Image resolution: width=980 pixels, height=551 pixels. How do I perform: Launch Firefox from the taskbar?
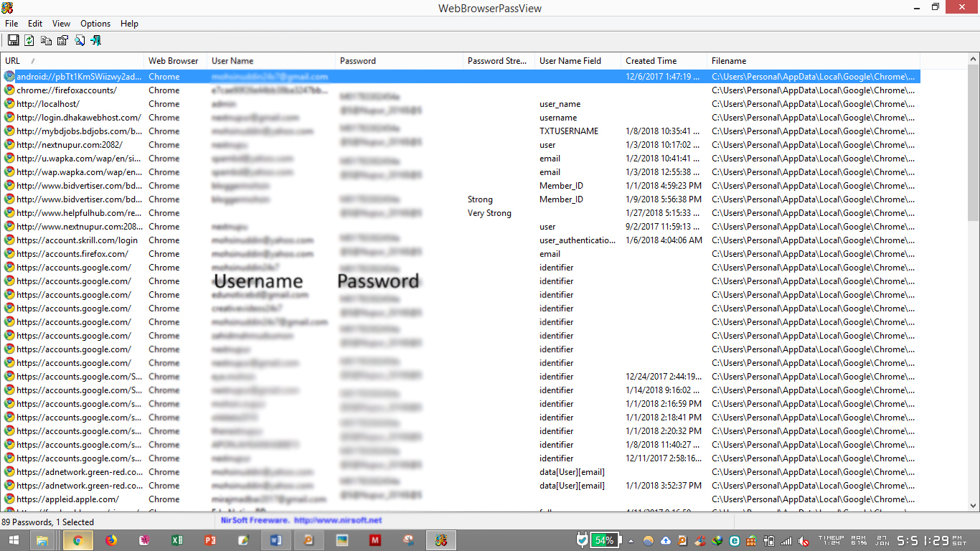tap(111, 540)
